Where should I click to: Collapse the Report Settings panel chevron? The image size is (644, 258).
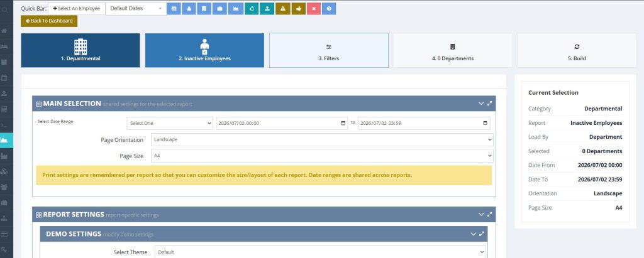pos(481,214)
